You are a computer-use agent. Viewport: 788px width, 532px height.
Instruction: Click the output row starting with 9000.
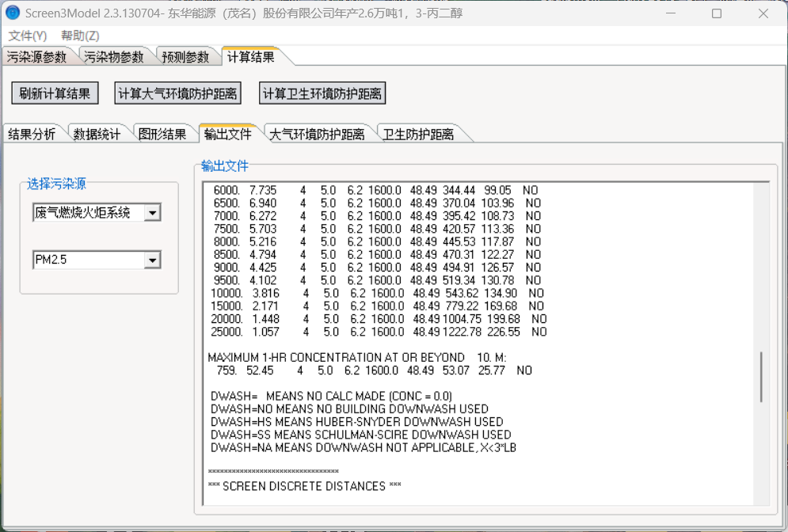tap(377, 268)
